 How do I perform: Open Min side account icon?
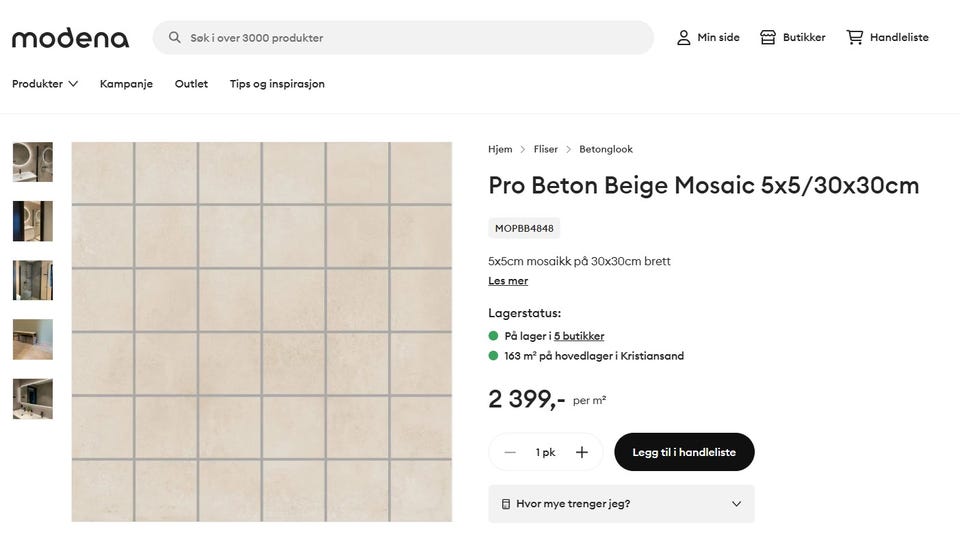684,38
